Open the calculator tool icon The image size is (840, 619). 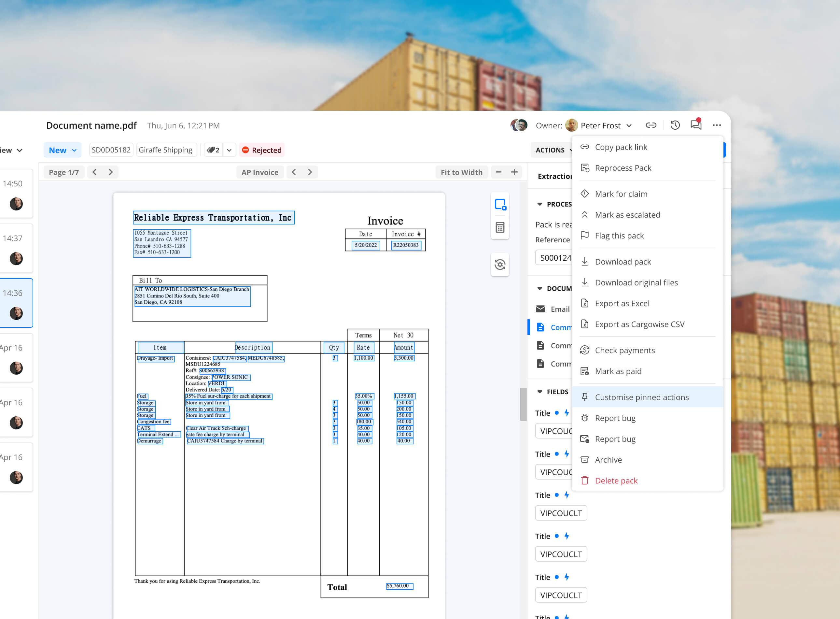(500, 227)
